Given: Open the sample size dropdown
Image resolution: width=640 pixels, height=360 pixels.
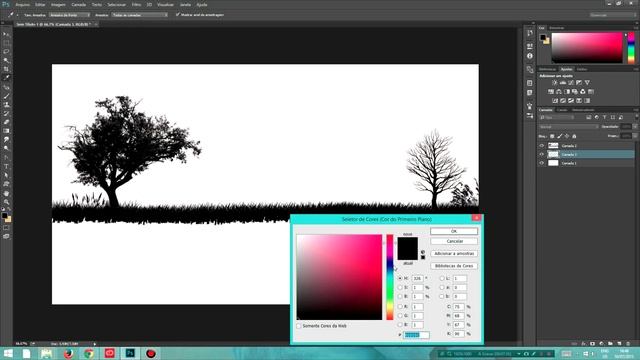Looking at the screenshot, I should tap(69, 15).
